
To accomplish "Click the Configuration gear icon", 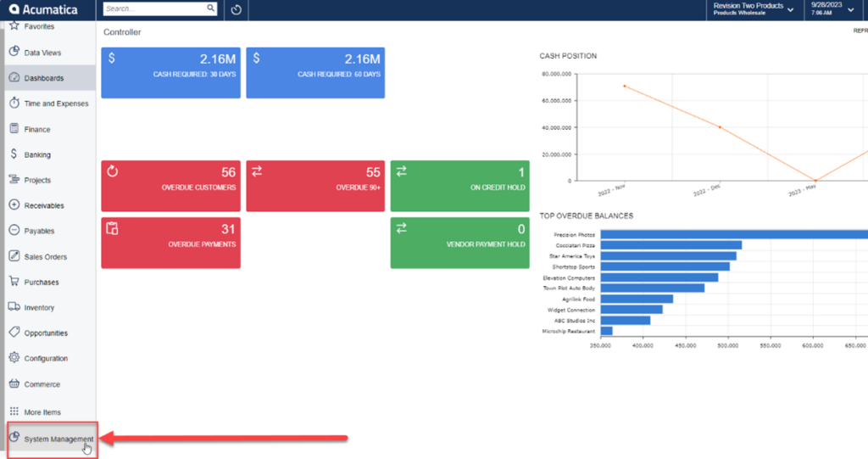I will pyautogui.click(x=14, y=357).
